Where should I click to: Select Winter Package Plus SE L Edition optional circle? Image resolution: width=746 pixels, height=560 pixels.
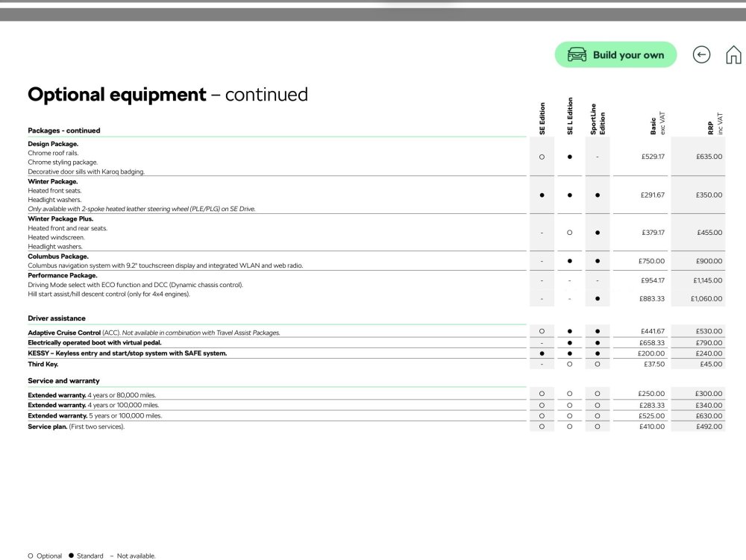[x=569, y=233]
